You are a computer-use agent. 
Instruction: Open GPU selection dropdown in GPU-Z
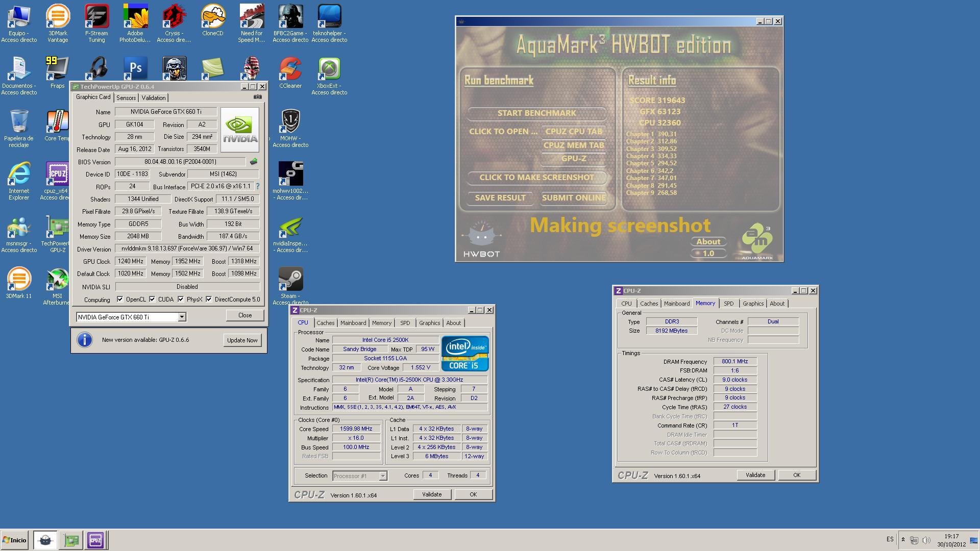tap(182, 317)
